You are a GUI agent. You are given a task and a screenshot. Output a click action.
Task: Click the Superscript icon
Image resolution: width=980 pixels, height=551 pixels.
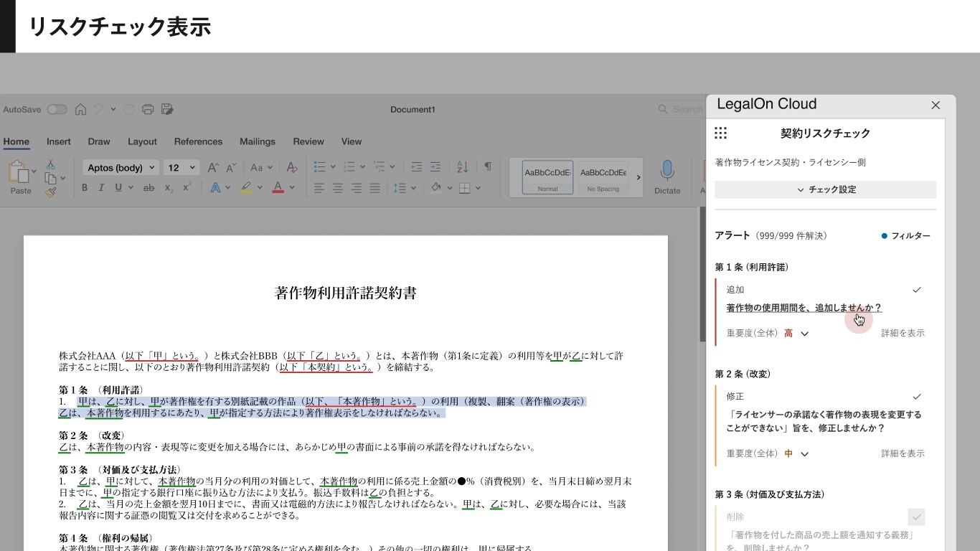[187, 187]
